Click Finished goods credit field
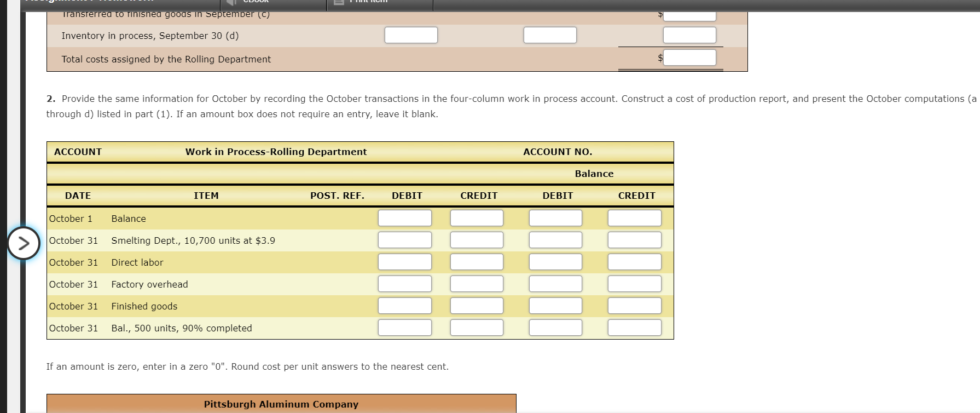Screen dimensions: 980x413 (x=477, y=306)
